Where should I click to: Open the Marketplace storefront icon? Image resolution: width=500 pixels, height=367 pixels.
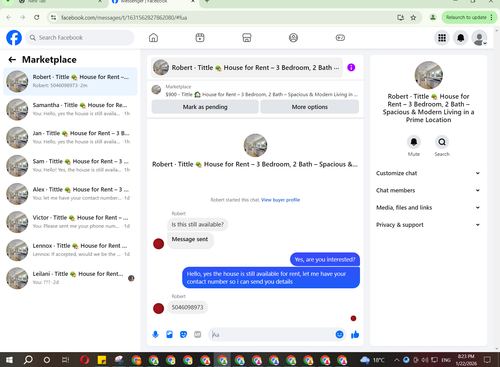point(247,38)
